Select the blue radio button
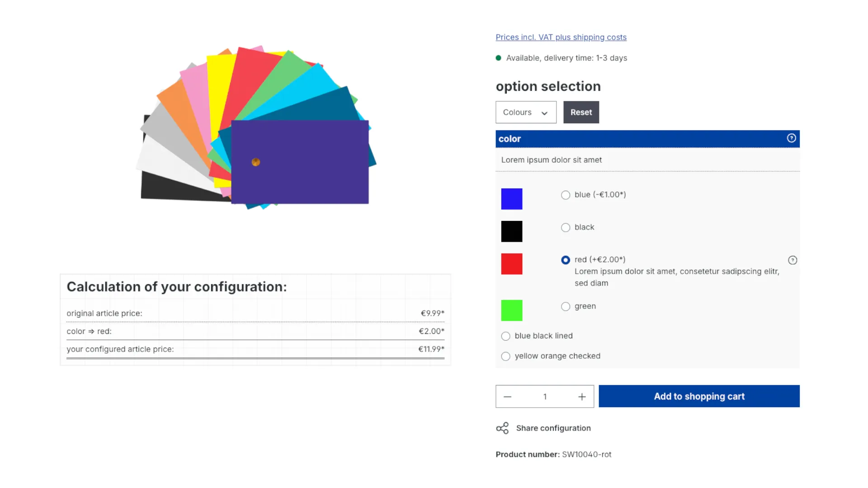Image resolution: width=868 pixels, height=488 pixels. pos(565,195)
